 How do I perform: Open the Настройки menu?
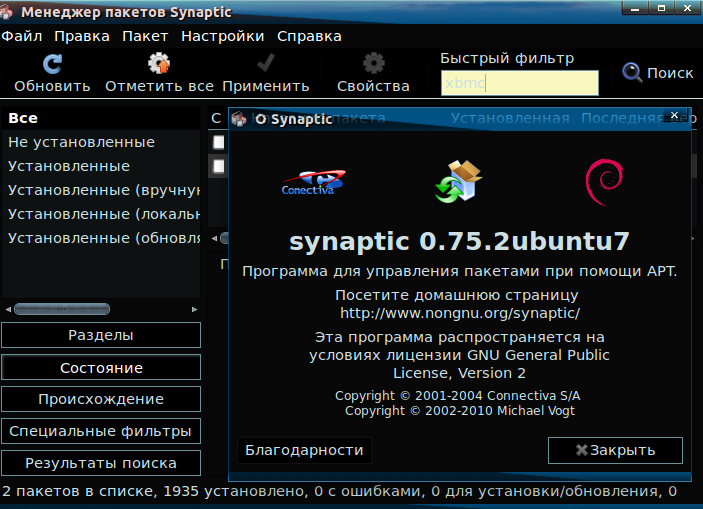(223, 36)
